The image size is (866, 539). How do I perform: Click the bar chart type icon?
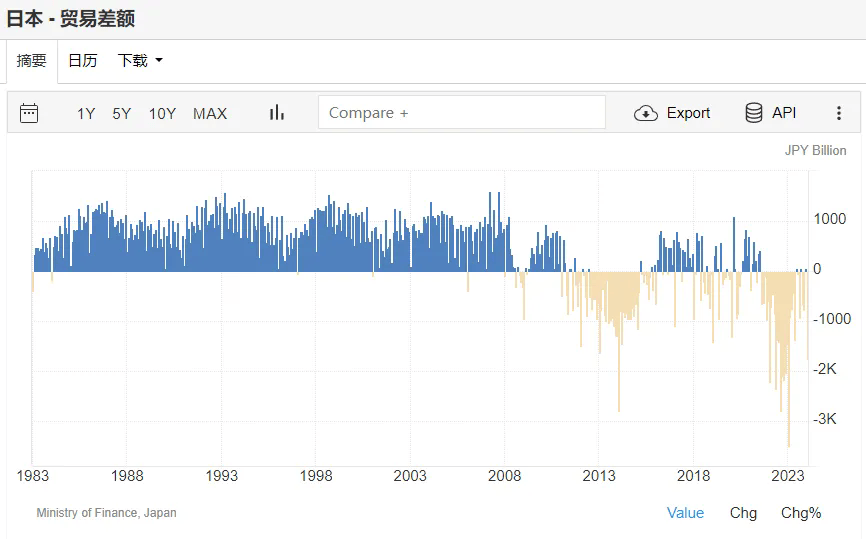click(277, 113)
